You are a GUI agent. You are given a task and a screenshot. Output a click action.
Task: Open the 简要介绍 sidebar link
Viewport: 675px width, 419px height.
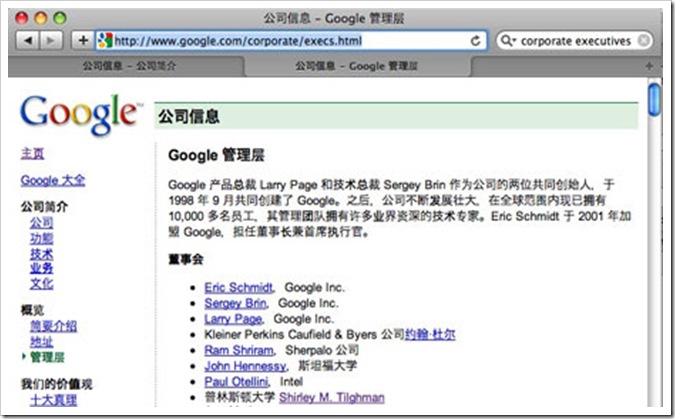pos(53,326)
